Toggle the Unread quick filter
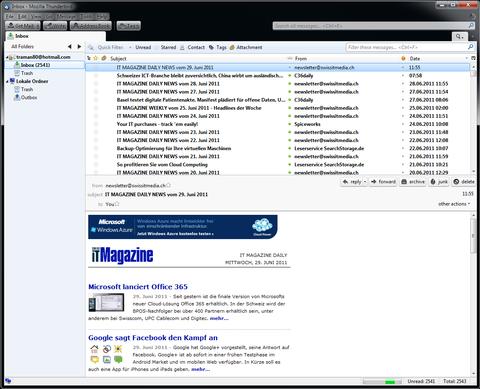Screen dimensions: 480x389 click(143, 47)
